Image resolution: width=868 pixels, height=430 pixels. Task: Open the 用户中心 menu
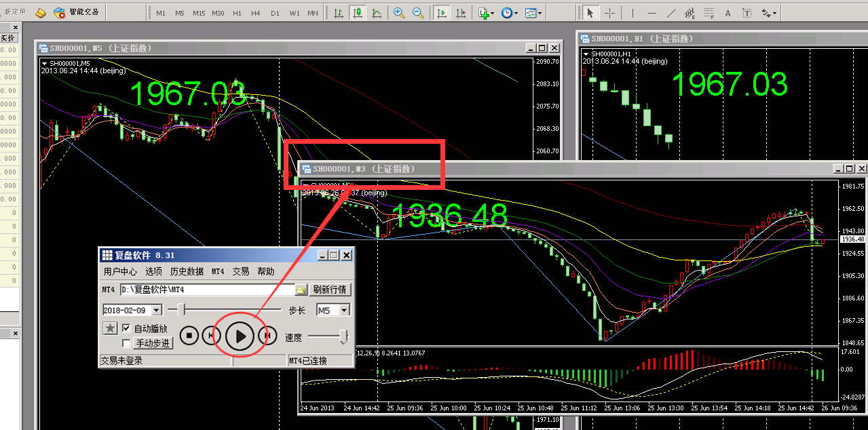119,271
